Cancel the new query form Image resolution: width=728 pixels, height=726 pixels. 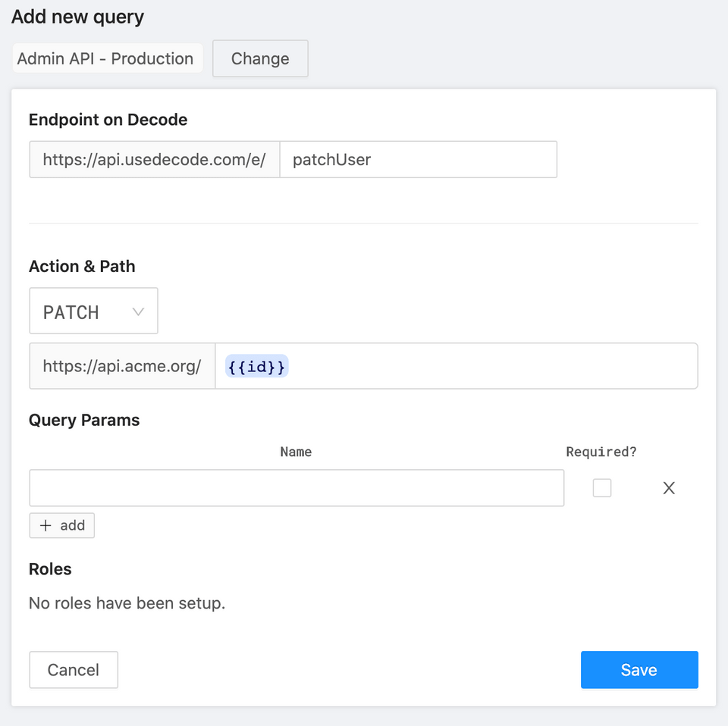[74, 670]
